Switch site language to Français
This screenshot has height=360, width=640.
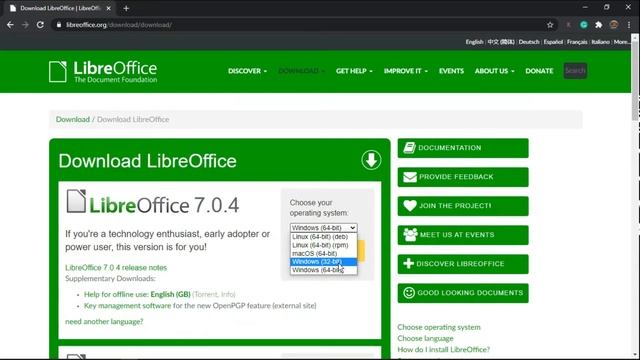pos(577,42)
